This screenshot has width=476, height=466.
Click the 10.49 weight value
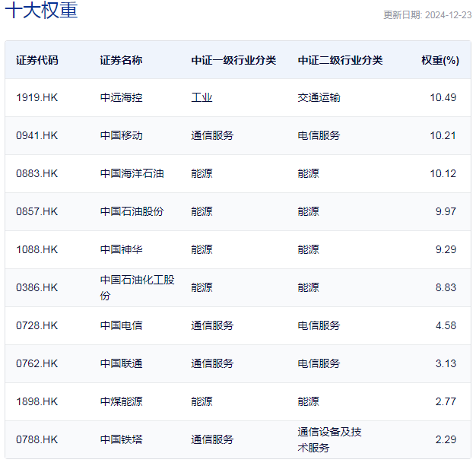click(443, 97)
